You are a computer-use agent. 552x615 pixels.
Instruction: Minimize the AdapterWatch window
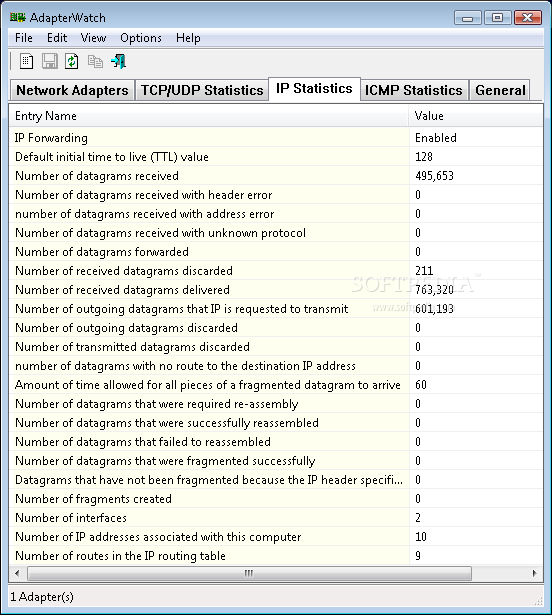pyautogui.click(x=467, y=18)
